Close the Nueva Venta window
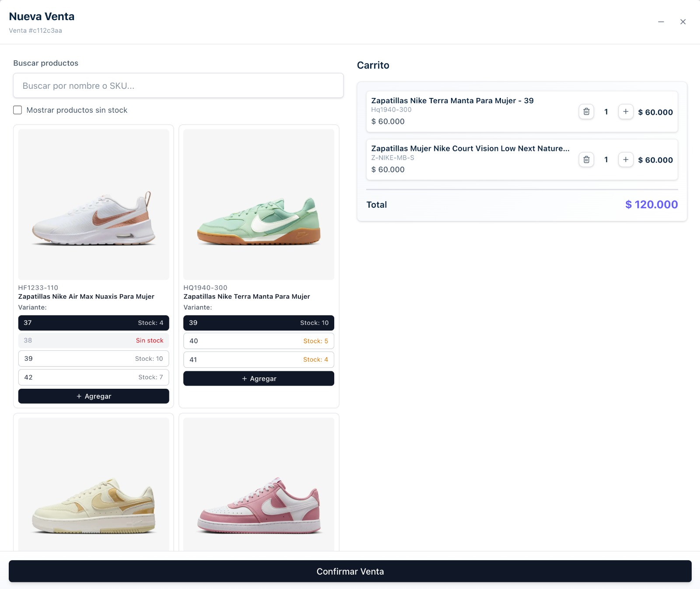The height and width of the screenshot is (589, 700). 682,21
